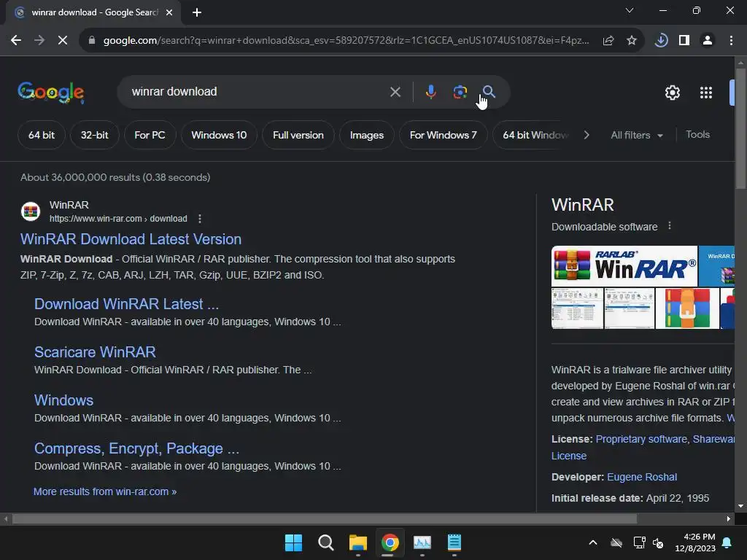Open the tab search chevron in the title bar
Viewport: 747px width, 560px height.
(x=630, y=10)
